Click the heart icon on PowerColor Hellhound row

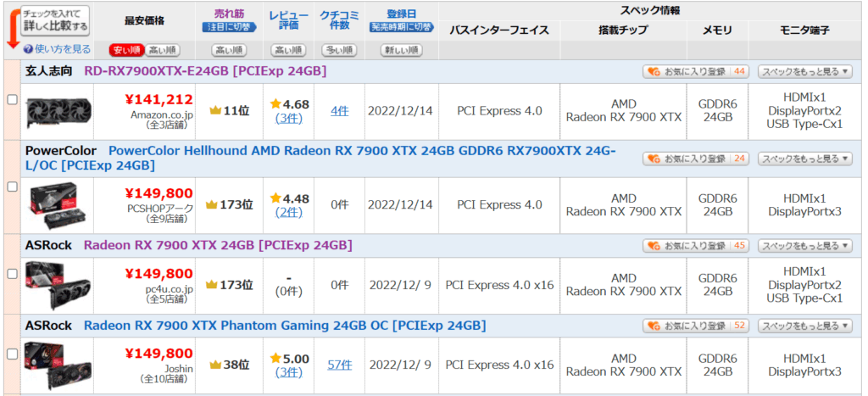click(654, 159)
